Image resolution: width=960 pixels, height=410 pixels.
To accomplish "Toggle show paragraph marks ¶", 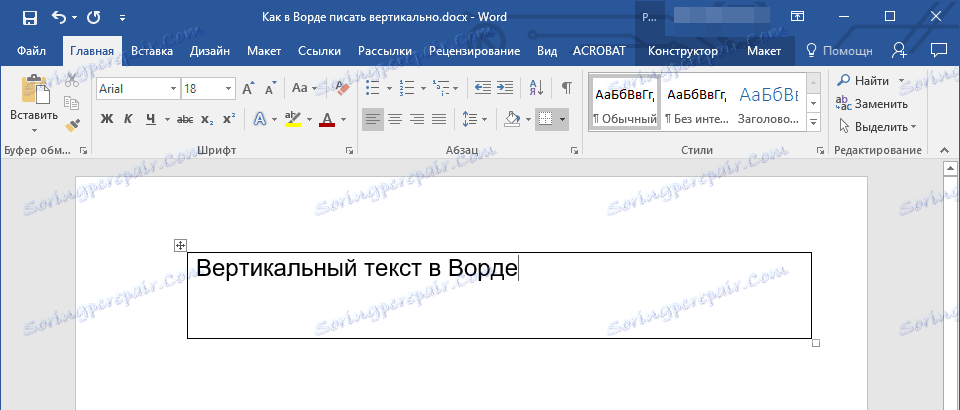I will (x=567, y=88).
